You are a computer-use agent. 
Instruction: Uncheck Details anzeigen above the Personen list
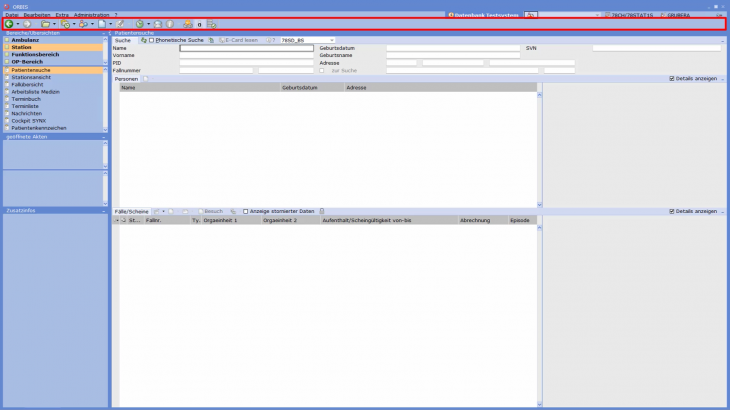click(x=671, y=78)
